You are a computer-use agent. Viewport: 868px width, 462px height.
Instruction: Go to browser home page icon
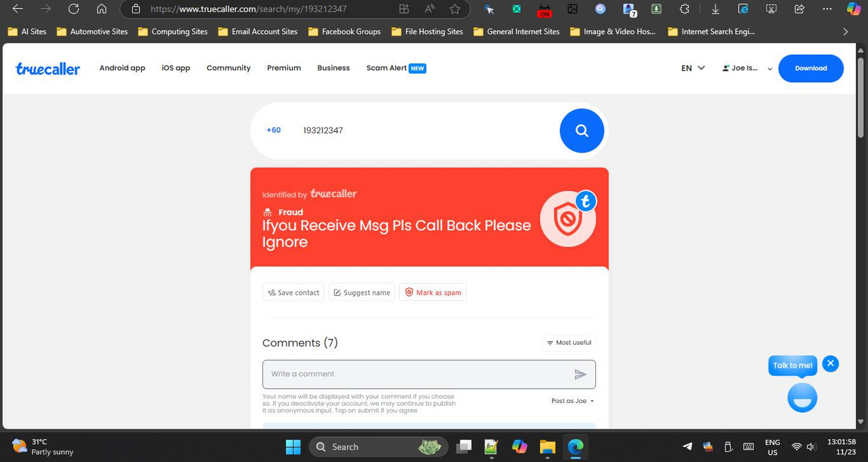pos(102,9)
